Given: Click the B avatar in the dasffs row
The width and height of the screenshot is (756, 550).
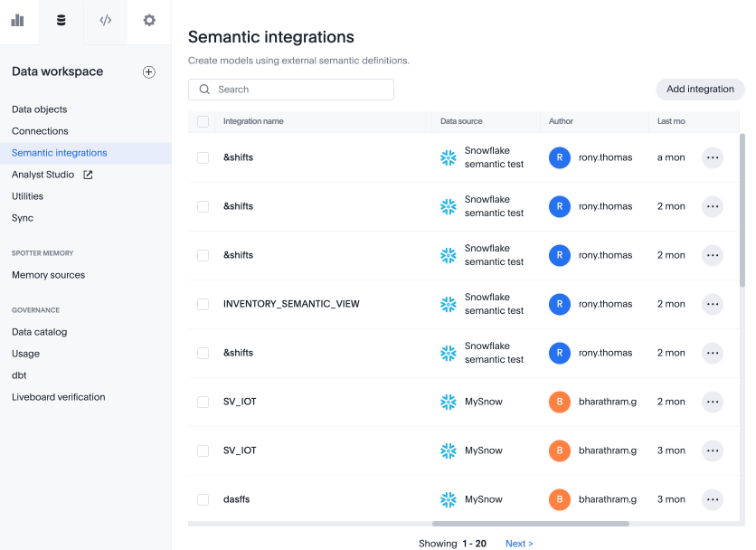Looking at the screenshot, I should click(560, 499).
